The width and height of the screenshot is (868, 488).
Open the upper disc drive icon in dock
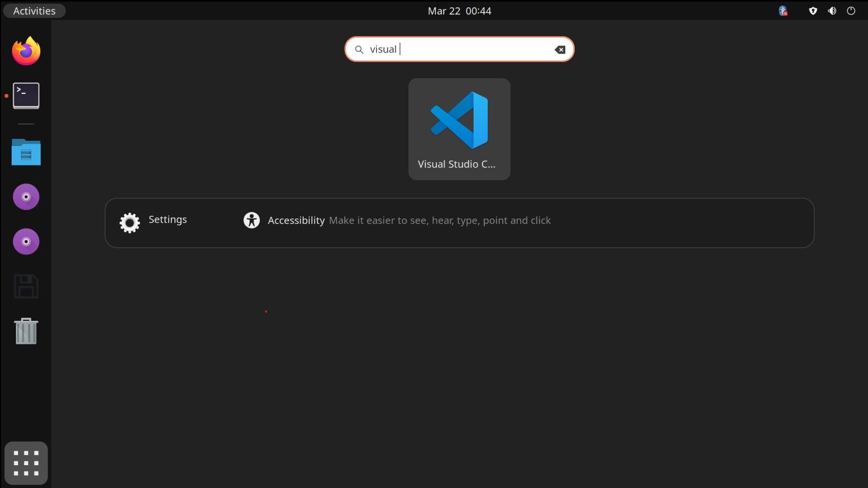click(25, 196)
